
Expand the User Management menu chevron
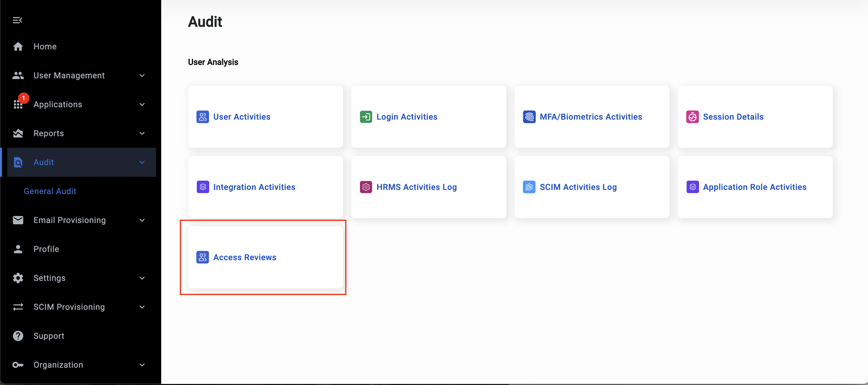[142, 75]
